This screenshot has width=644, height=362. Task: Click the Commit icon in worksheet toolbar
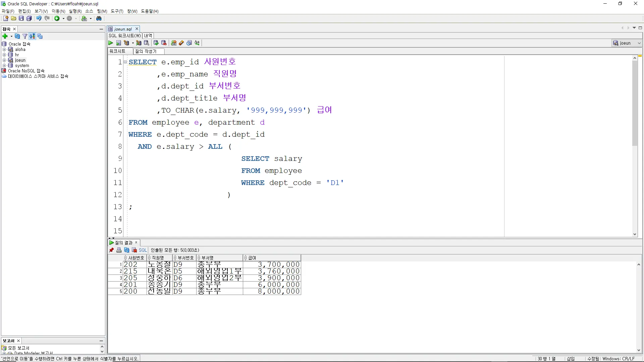tap(156, 43)
